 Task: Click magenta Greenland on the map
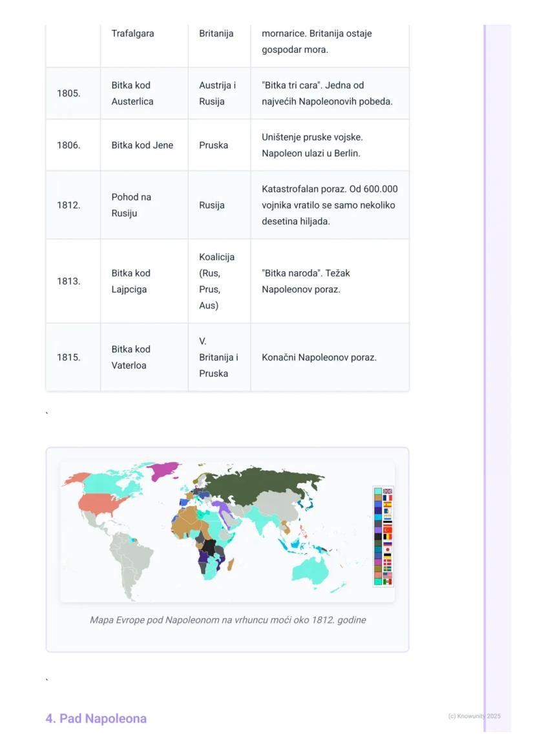click(165, 470)
